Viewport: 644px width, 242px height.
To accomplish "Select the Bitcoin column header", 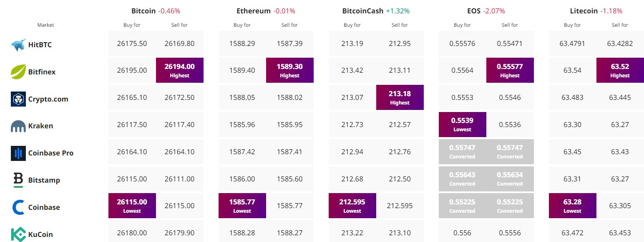I will click(x=143, y=10).
